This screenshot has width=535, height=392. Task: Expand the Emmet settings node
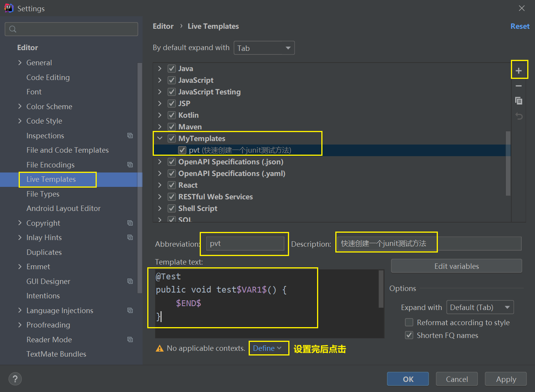pos(20,267)
